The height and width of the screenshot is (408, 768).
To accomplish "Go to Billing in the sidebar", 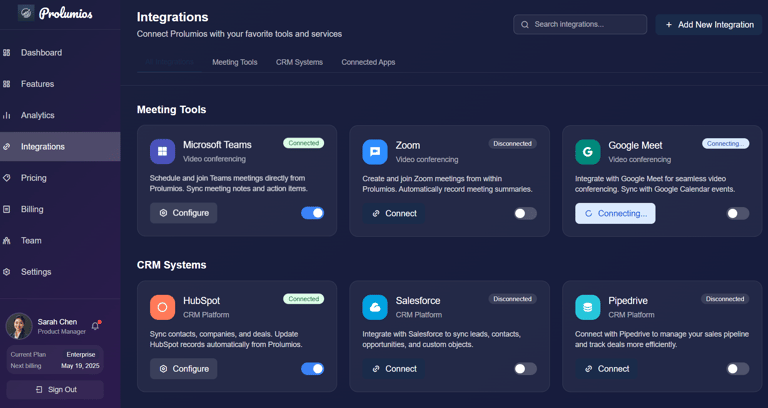I will click(x=60, y=209).
